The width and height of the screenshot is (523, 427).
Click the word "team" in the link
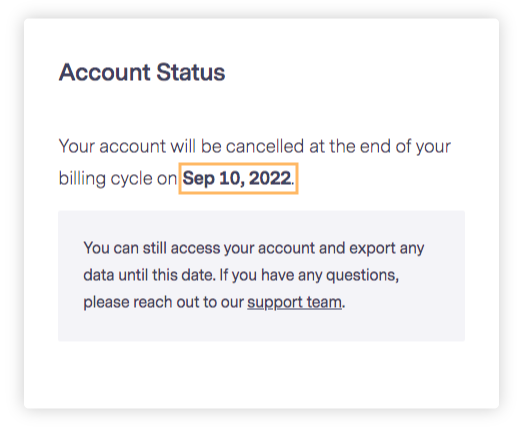tap(324, 303)
